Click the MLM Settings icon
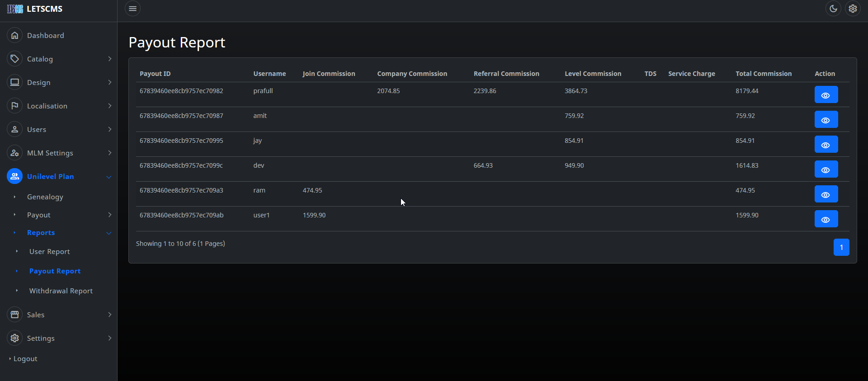Screen dimensions: 868x381 point(15,153)
